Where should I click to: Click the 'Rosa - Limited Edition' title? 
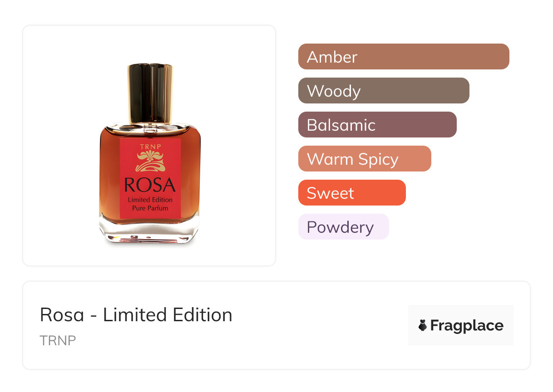136,315
